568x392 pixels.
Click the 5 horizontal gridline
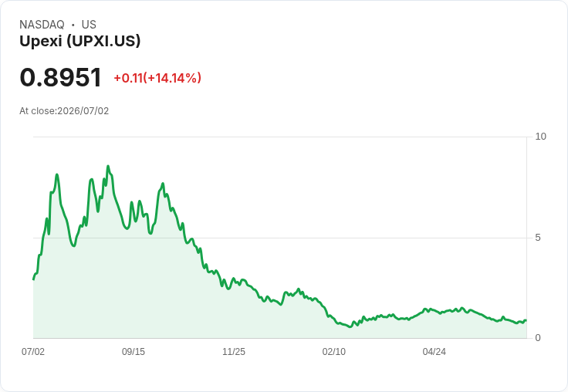280,238
